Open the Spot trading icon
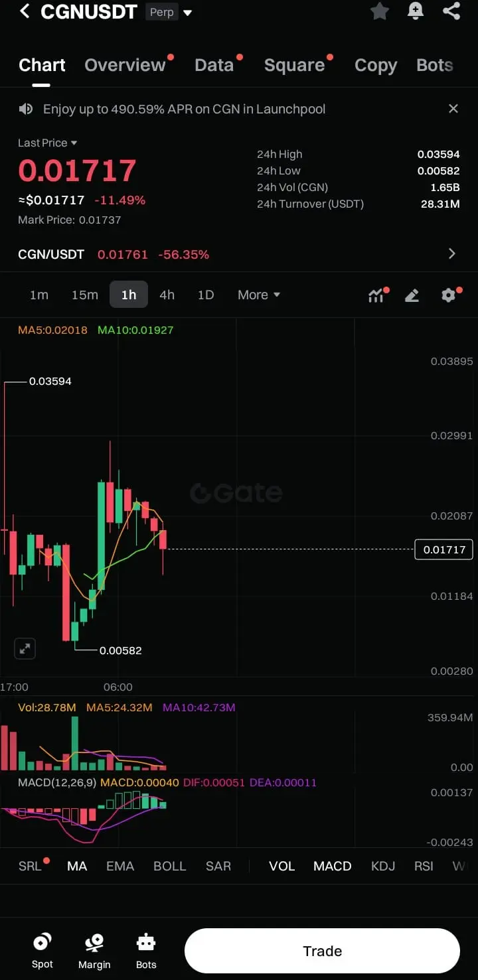Viewport: 478px width, 980px height. coord(42,951)
